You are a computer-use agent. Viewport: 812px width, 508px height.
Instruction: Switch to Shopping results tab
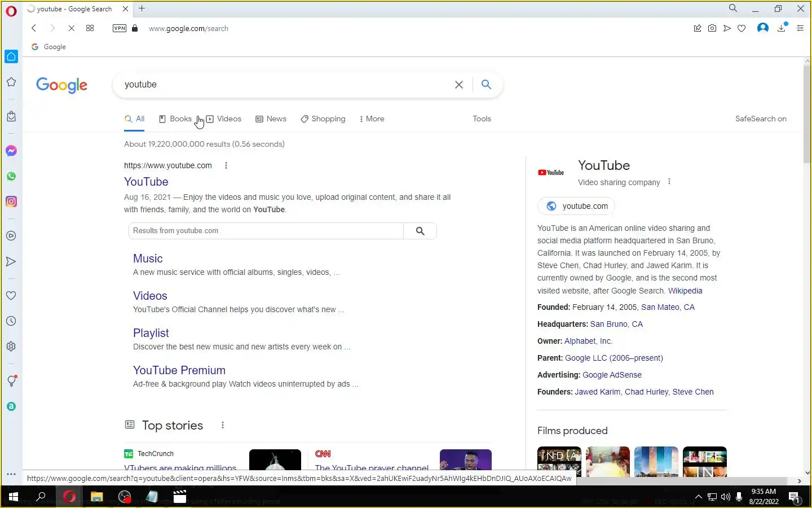323,119
